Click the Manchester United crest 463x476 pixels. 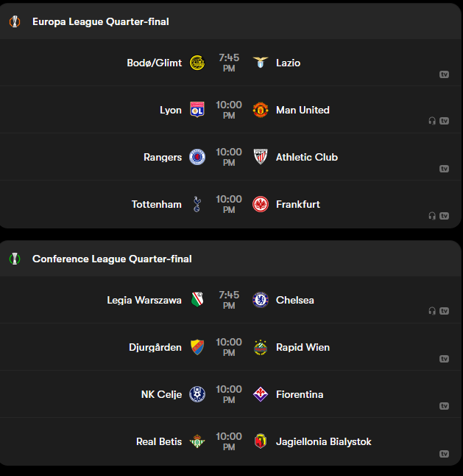tap(261, 110)
